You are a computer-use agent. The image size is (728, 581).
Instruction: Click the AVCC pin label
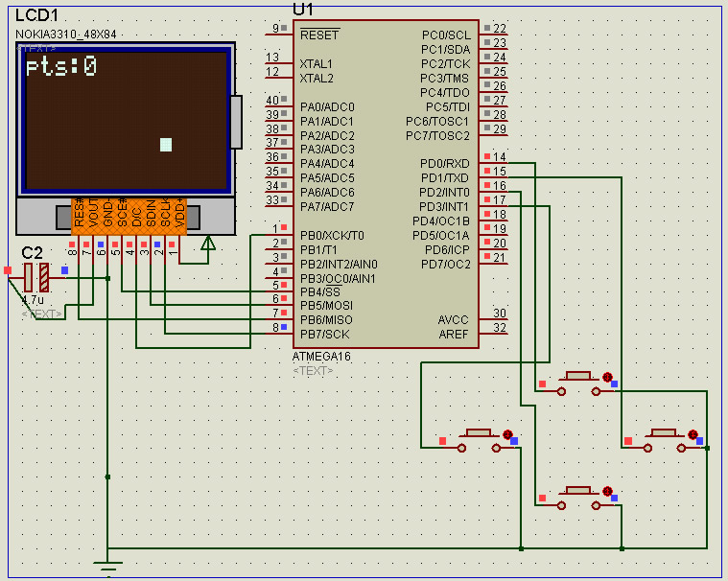(453, 320)
